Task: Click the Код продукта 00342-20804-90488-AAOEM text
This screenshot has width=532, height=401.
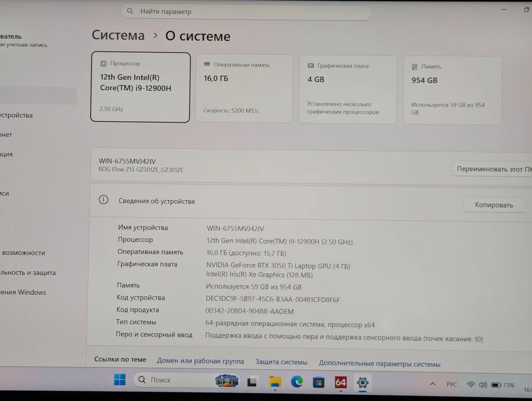Action: [249, 311]
